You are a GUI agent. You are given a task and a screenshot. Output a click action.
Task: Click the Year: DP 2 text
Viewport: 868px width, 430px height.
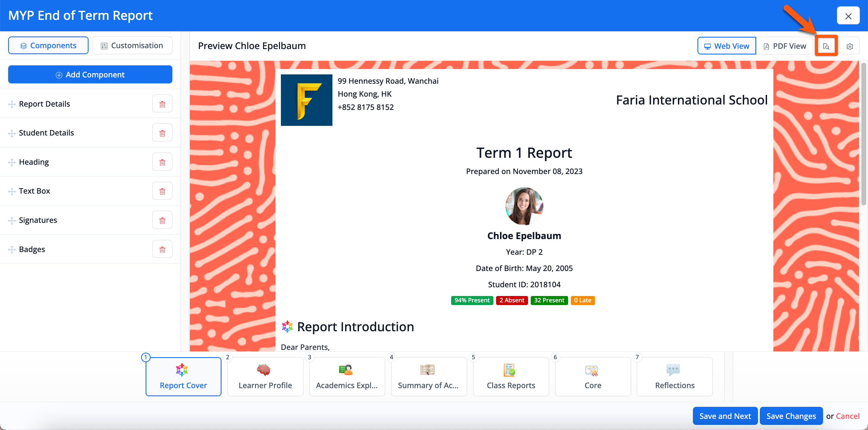pyautogui.click(x=524, y=252)
